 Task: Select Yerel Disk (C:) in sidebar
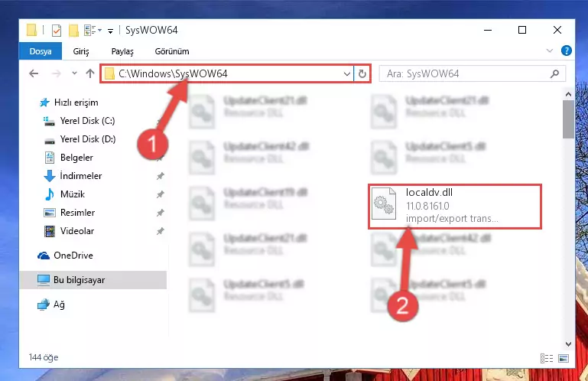coord(87,121)
